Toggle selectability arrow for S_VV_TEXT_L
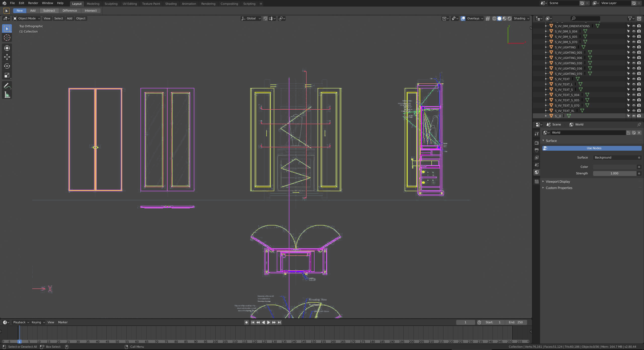 tap(628, 84)
